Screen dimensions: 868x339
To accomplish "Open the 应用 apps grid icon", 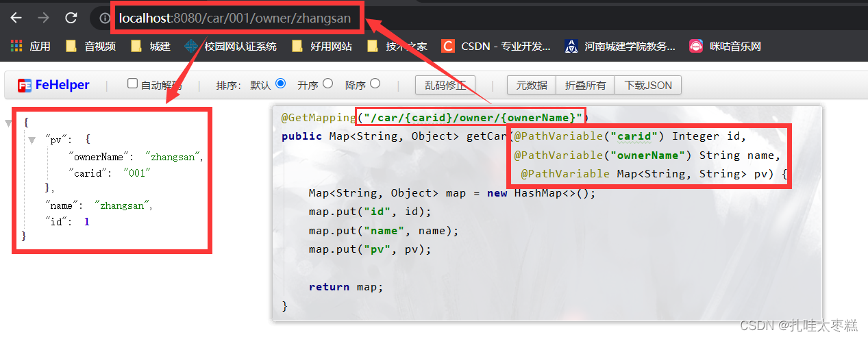I will pos(16,46).
